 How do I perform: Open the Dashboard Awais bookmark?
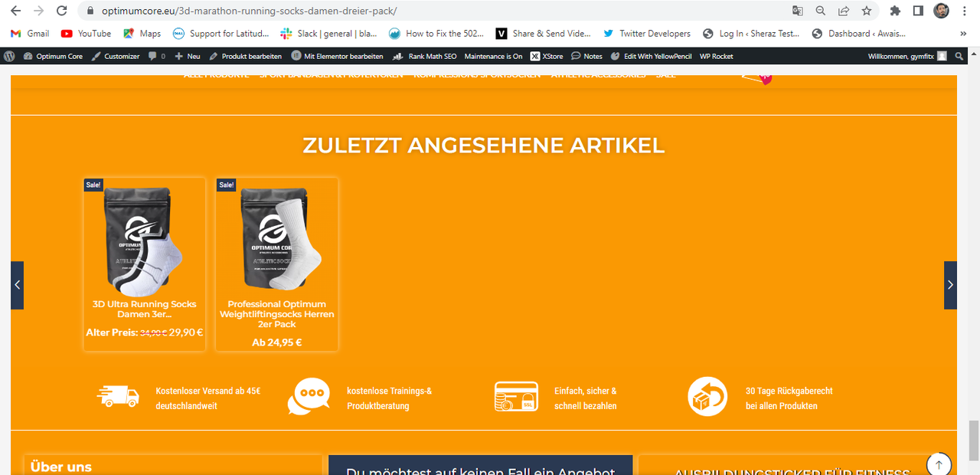(858, 34)
